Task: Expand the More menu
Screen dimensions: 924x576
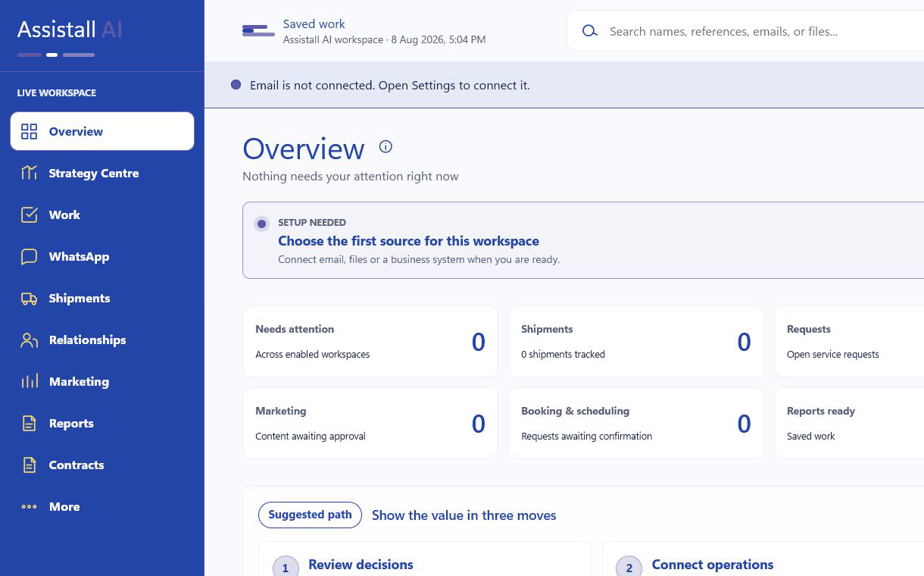Action: (x=102, y=506)
